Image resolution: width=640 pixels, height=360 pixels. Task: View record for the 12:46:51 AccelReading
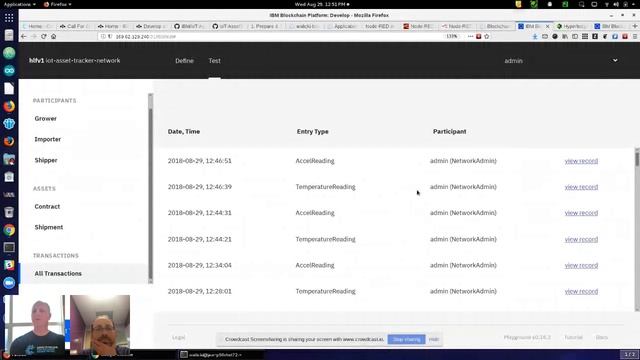pyautogui.click(x=581, y=161)
